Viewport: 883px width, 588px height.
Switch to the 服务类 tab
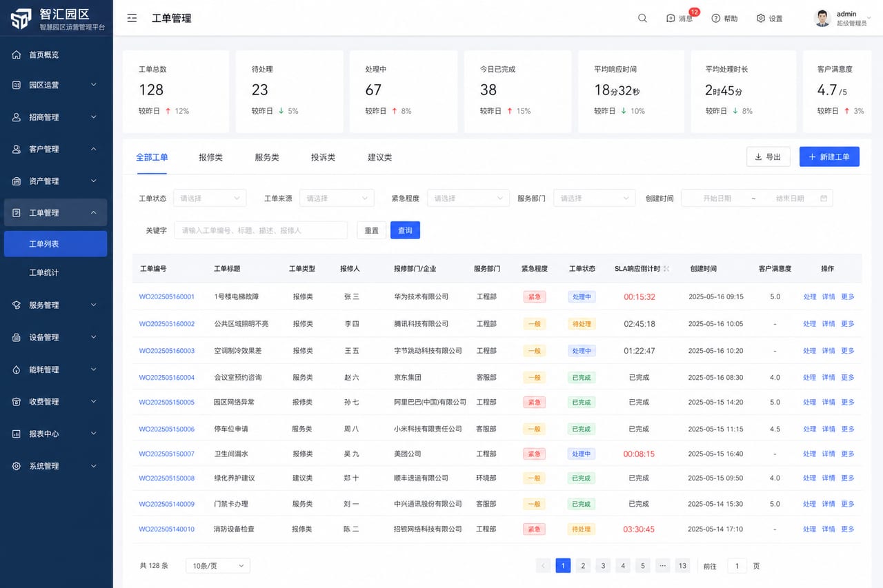[267, 157]
